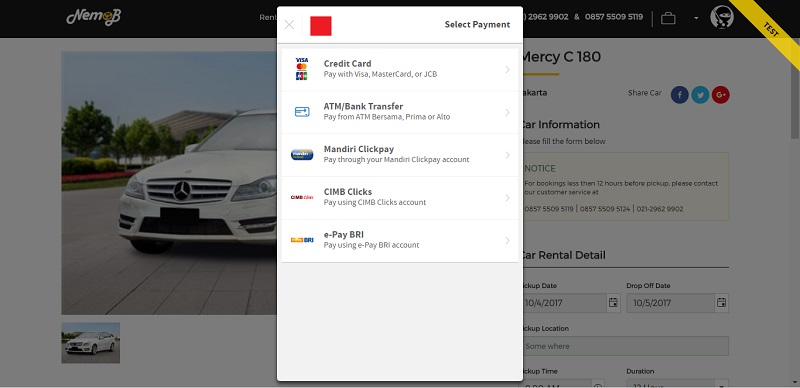Select CIMB Clicks payment method
This screenshot has width=800, height=388.
point(400,198)
